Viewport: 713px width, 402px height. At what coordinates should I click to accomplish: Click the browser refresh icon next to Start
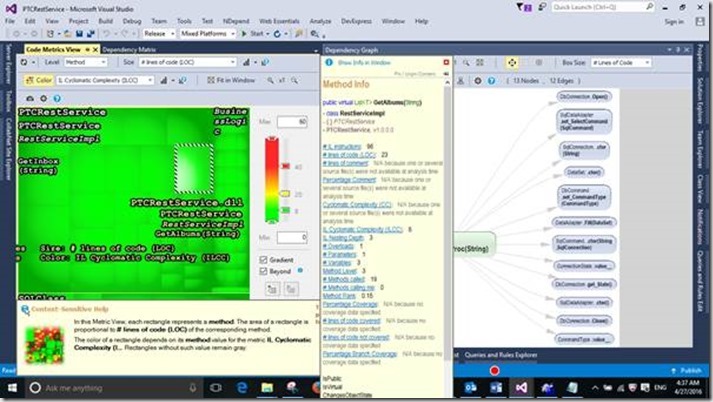tap(277, 34)
